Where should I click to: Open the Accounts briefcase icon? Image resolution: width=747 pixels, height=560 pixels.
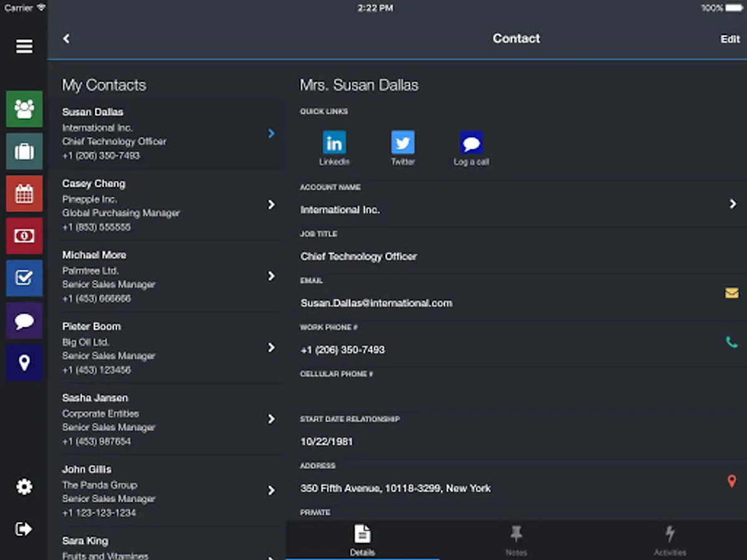[x=24, y=151]
